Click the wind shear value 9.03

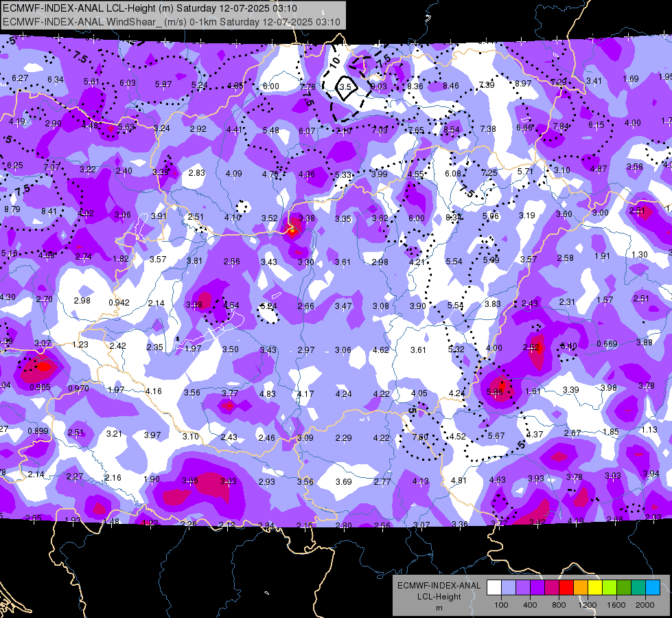(x=378, y=87)
